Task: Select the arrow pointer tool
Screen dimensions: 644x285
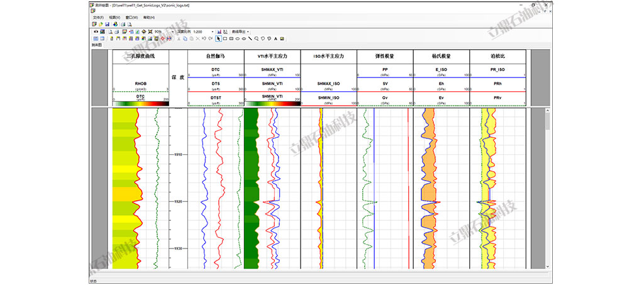Action: pos(218,38)
